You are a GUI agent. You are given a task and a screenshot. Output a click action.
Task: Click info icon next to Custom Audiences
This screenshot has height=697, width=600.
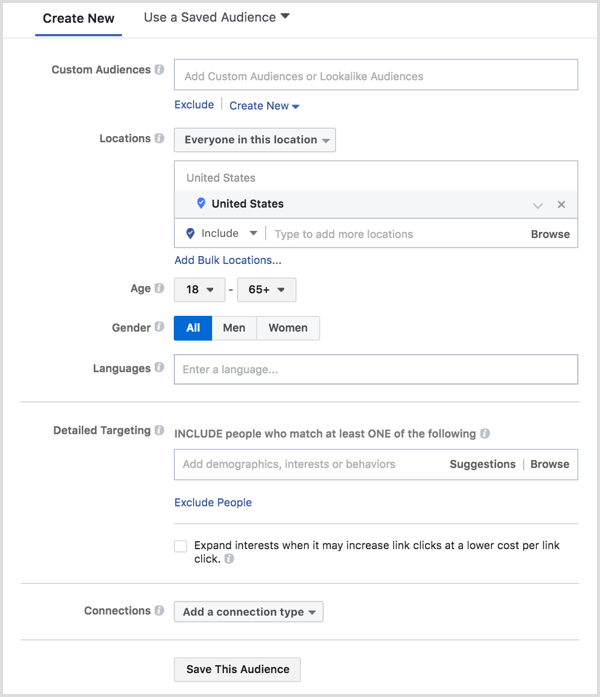[160, 70]
